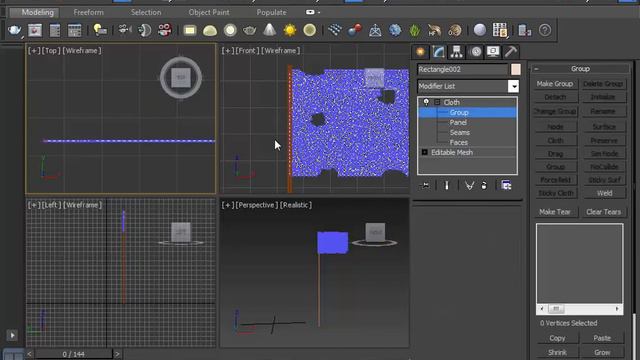Click the particle spray icon
Image resolution: width=640 pixels, height=360 pixels.
coord(335,30)
